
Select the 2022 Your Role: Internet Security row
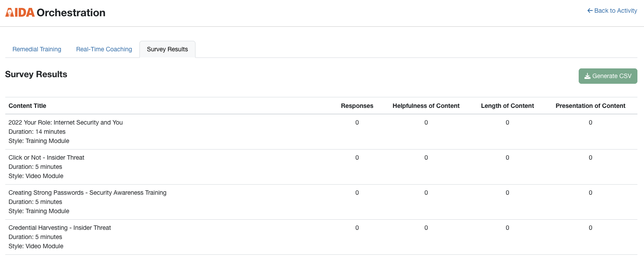click(x=321, y=132)
